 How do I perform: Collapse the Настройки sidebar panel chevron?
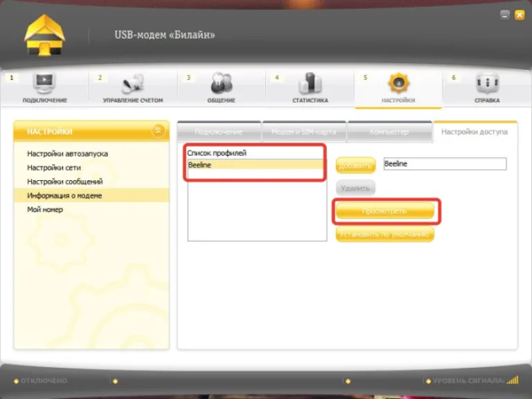click(x=158, y=131)
